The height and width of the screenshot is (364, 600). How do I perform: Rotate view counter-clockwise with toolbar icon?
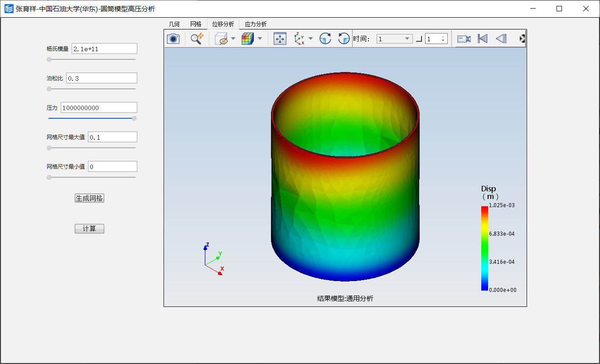(344, 39)
